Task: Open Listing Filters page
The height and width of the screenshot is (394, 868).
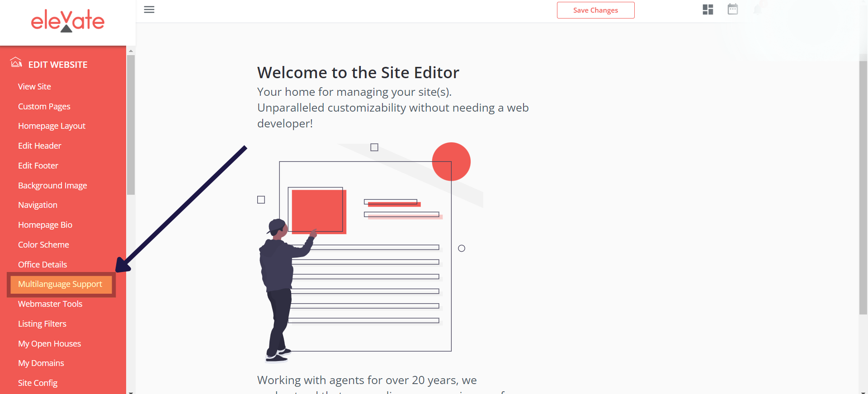Action: (x=42, y=324)
